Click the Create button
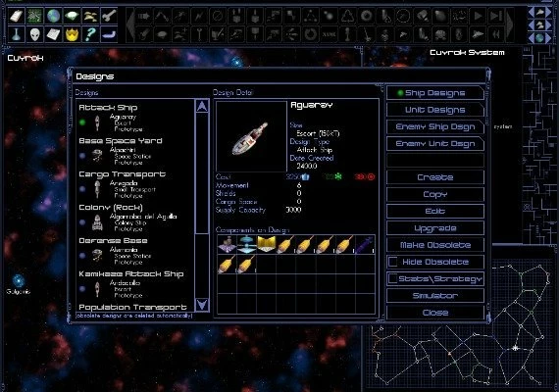The width and height of the screenshot is (559, 392). tap(434, 177)
